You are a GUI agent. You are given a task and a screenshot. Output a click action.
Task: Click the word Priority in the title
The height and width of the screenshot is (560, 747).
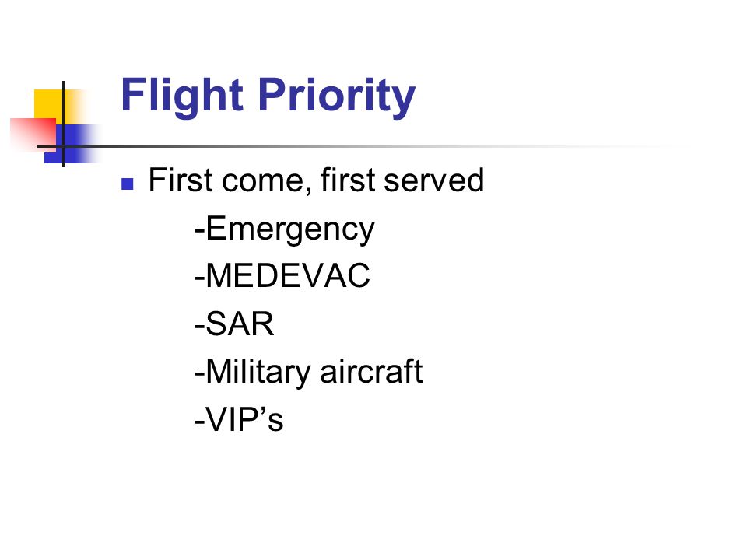pos(337,96)
